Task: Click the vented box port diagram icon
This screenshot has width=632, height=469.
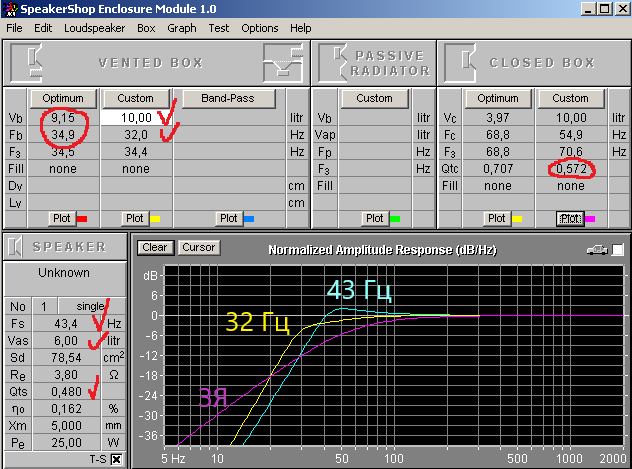Action: 283,63
